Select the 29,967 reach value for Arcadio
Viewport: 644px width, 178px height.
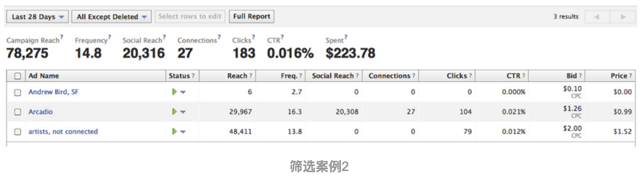(x=241, y=112)
